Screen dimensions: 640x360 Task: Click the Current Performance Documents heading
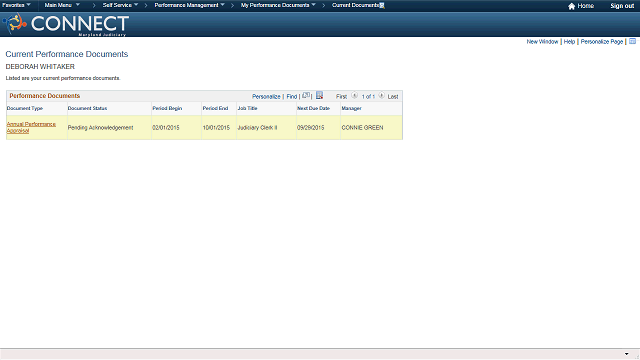click(67, 54)
